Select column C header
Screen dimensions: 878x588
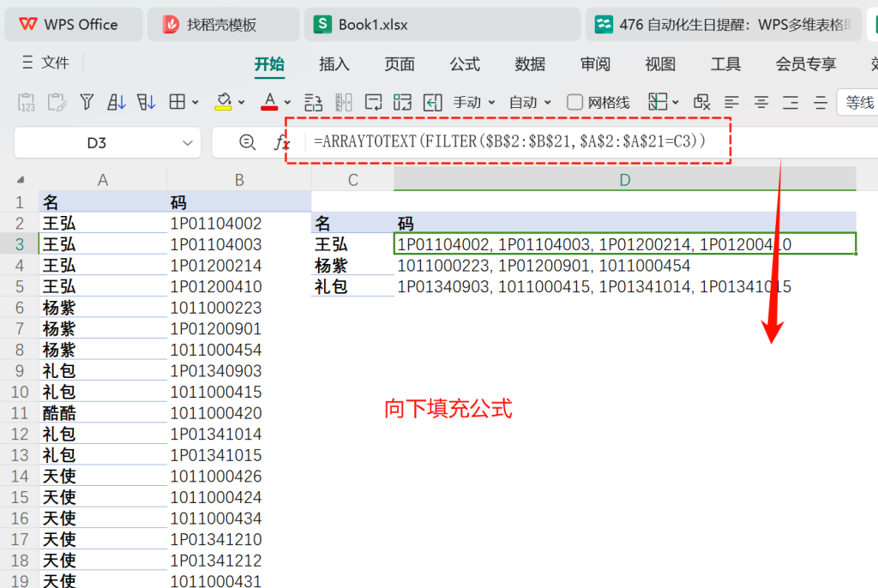352,180
